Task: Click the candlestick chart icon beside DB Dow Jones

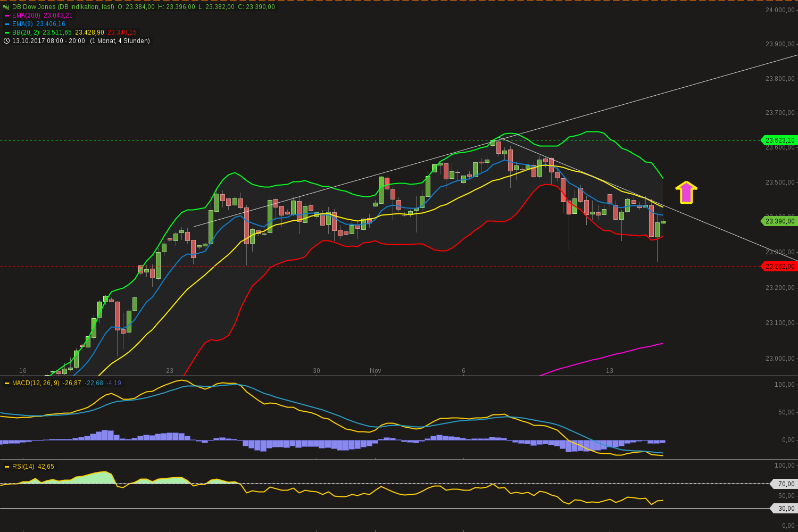Action: coord(6,7)
